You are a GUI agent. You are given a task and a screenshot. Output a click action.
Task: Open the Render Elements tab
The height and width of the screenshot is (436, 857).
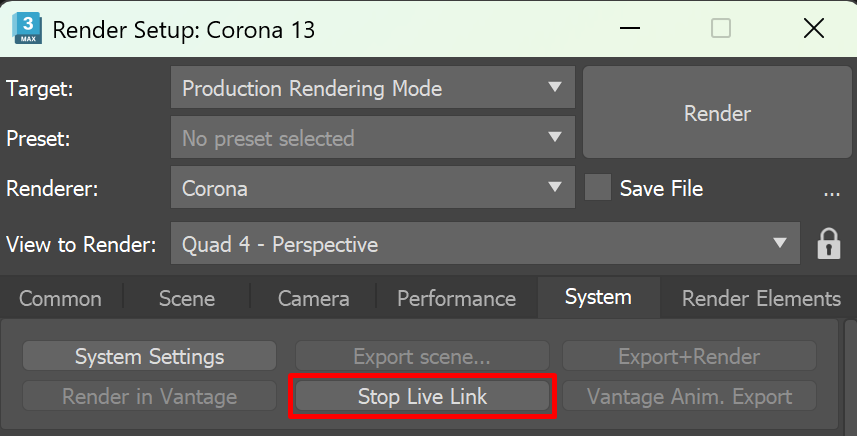pos(760,298)
